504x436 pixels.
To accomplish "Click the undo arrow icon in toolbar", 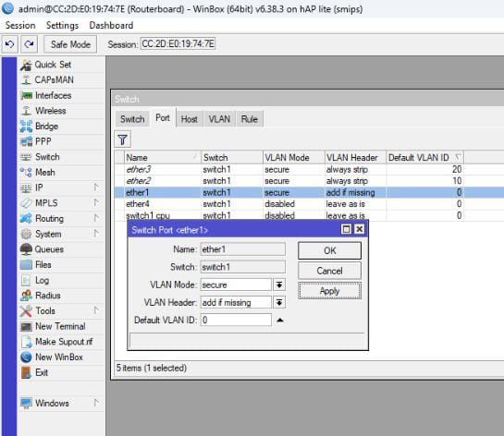I will [9, 44].
